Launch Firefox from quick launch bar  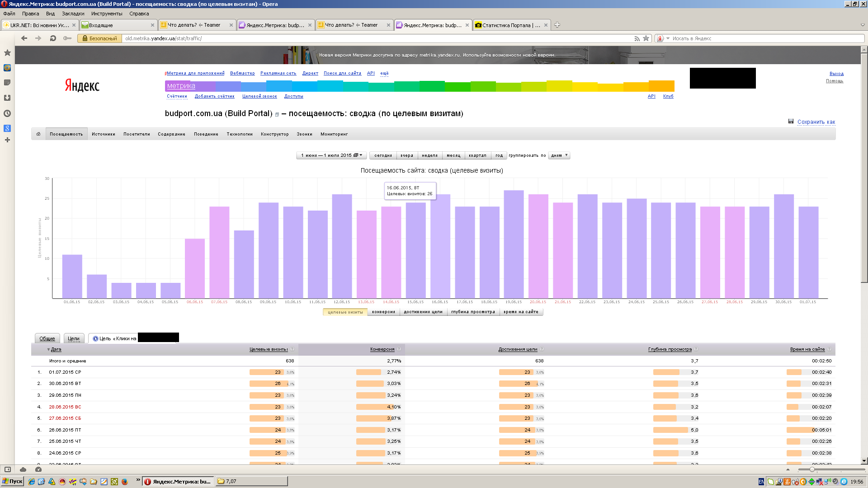coord(125,482)
